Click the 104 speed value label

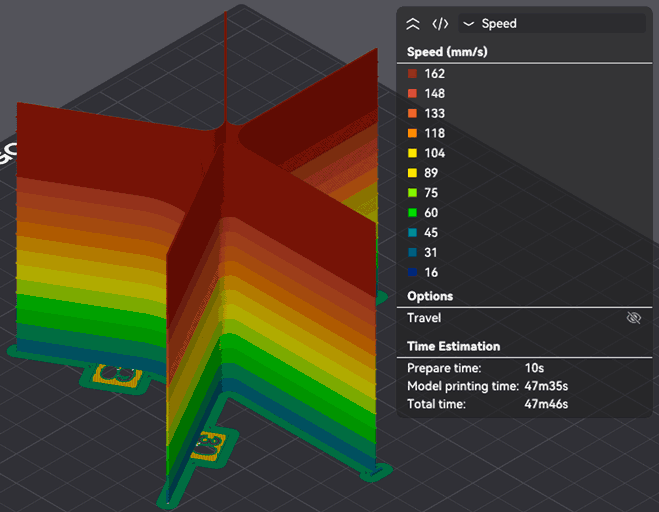pyautogui.click(x=435, y=153)
